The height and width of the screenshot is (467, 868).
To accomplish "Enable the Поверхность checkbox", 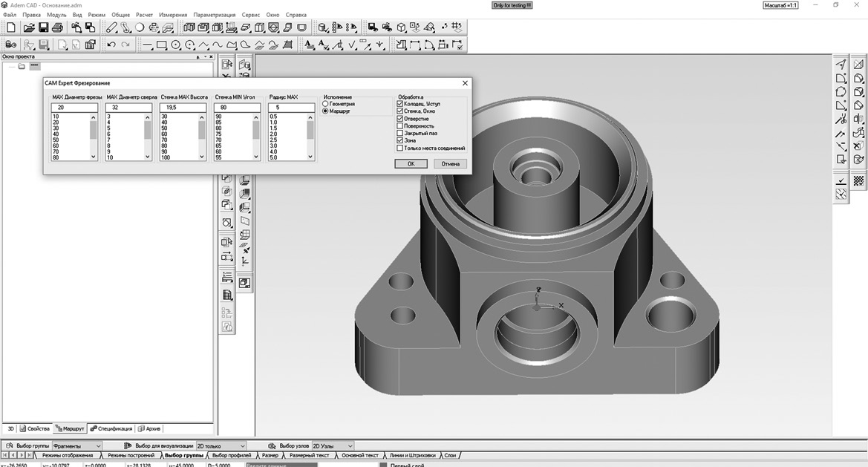I will (x=400, y=126).
